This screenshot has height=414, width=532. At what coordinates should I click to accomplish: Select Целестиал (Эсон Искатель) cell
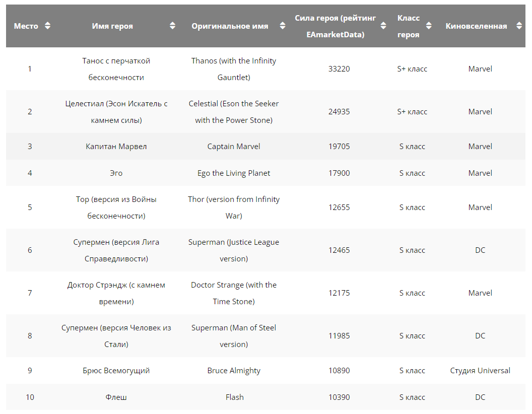pyautogui.click(x=116, y=111)
